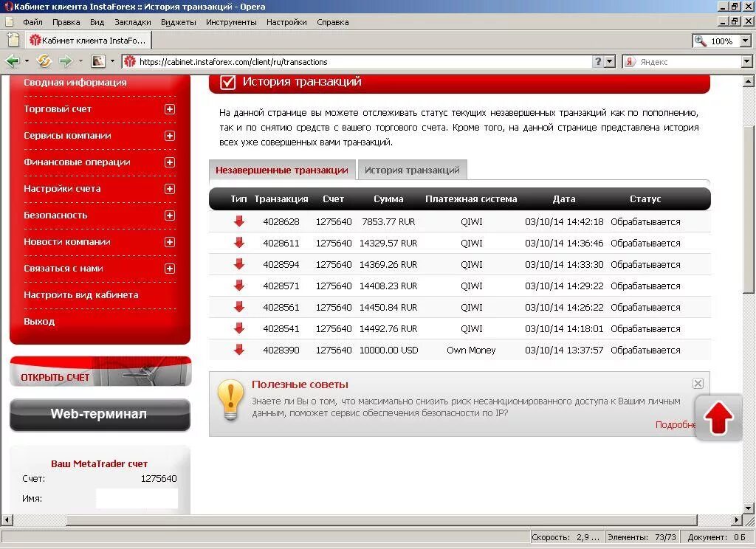Close the Полезные советы tips box

[698, 384]
